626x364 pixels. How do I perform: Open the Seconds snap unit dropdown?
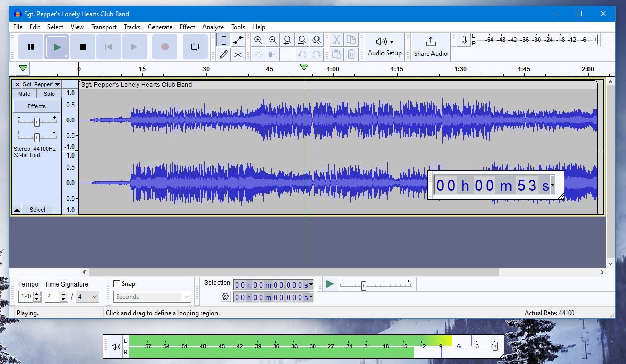coord(152,297)
